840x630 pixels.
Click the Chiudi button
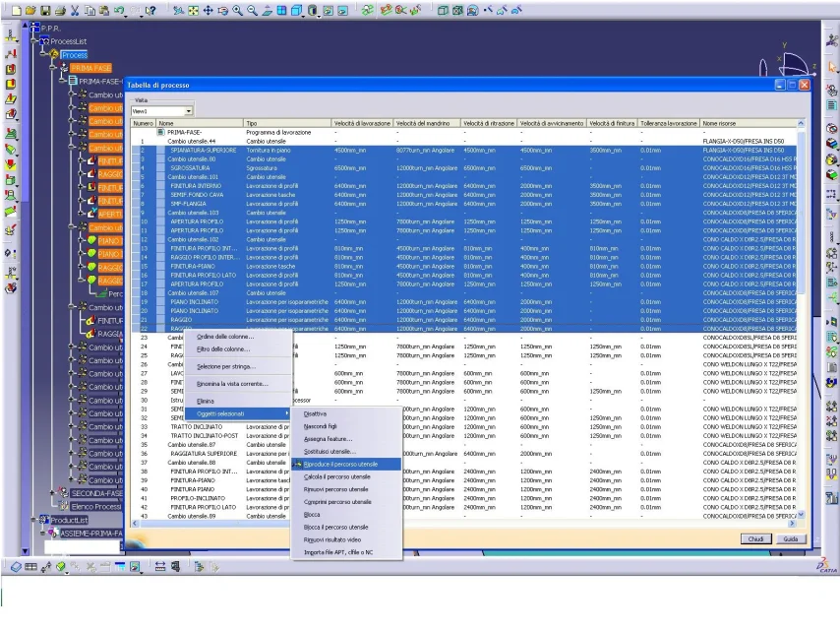pos(755,538)
